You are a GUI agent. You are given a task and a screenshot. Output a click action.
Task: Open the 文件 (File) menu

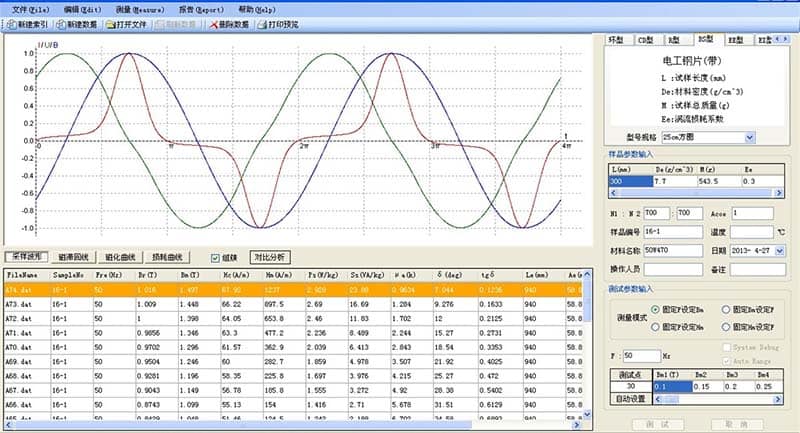tap(31, 10)
